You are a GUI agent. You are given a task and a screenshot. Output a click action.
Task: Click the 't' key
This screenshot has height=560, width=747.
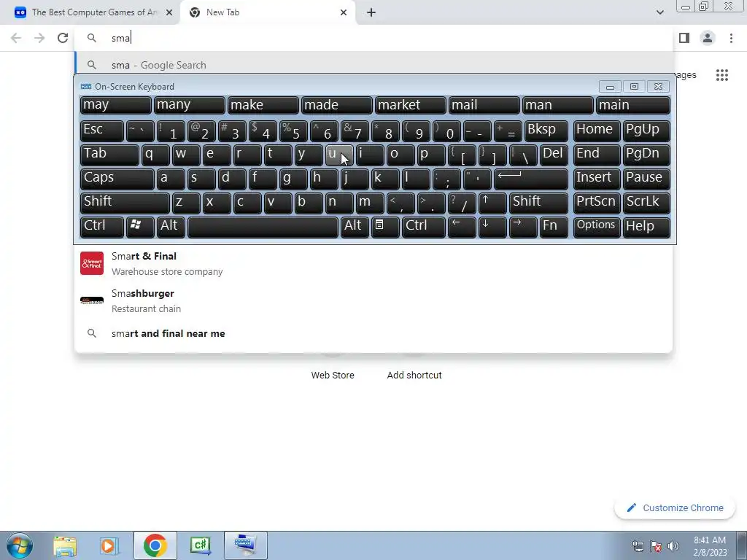(278, 155)
